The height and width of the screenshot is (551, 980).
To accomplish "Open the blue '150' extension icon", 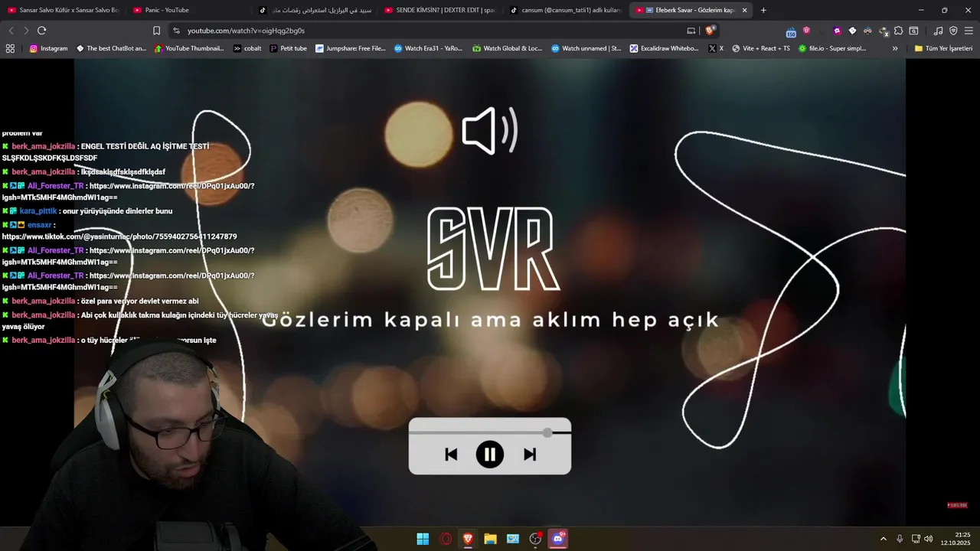I will click(x=791, y=31).
